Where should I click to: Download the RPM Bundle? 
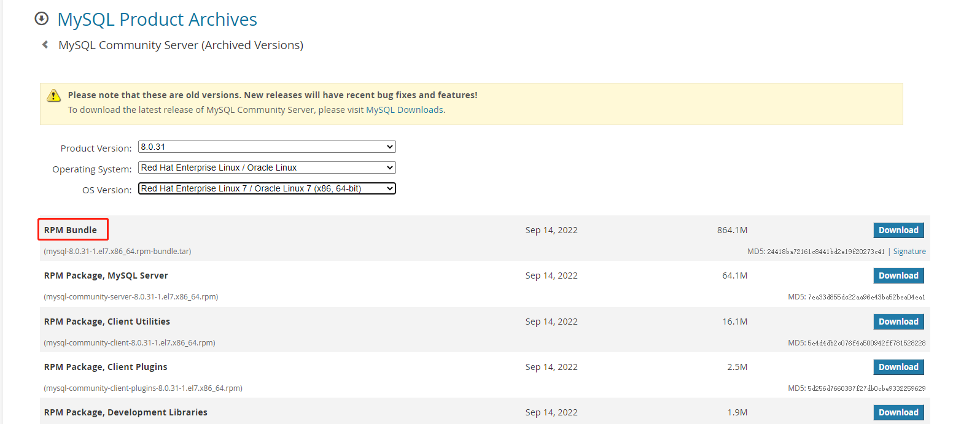click(x=898, y=230)
